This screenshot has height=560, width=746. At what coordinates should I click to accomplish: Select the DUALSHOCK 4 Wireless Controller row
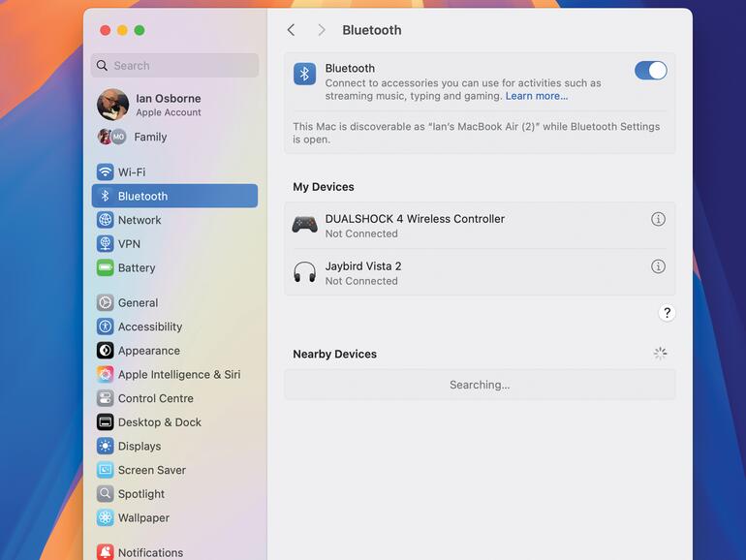tap(480, 226)
